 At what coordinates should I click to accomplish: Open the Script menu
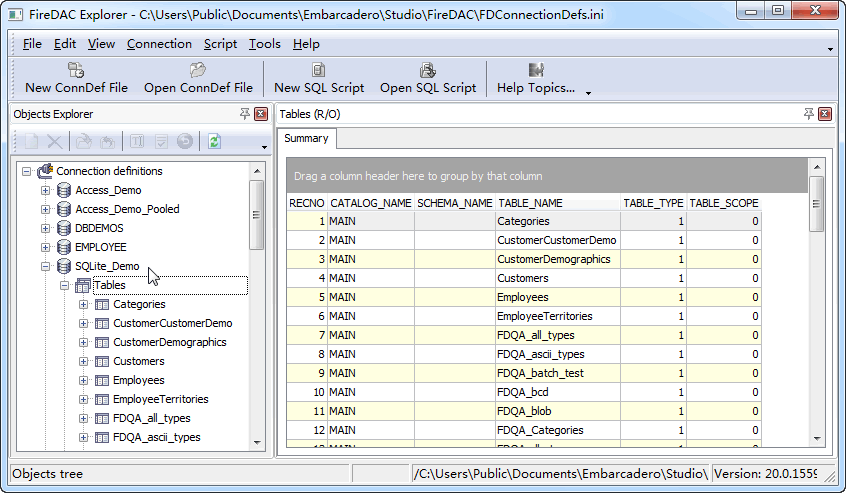(x=220, y=44)
